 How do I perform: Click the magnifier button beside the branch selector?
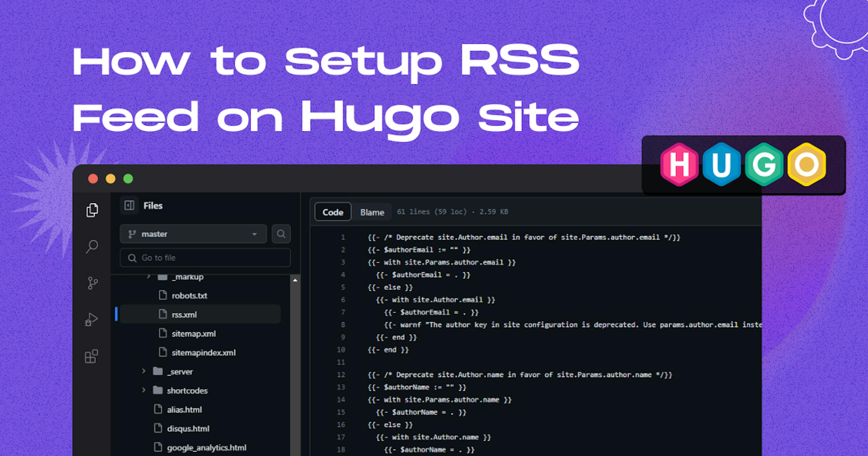[x=281, y=234]
